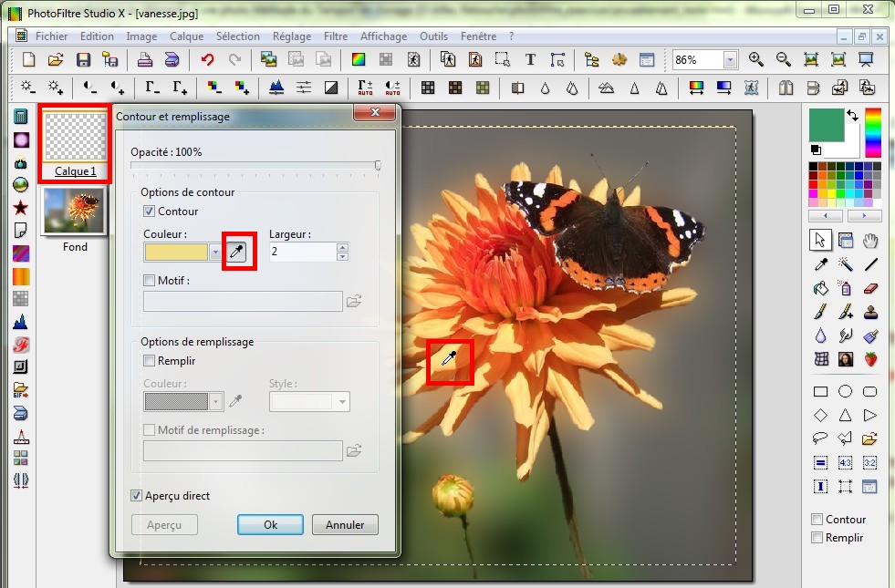Decrease Largeur with down stepper arrow
The height and width of the screenshot is (588, 895).
[342, 256]
